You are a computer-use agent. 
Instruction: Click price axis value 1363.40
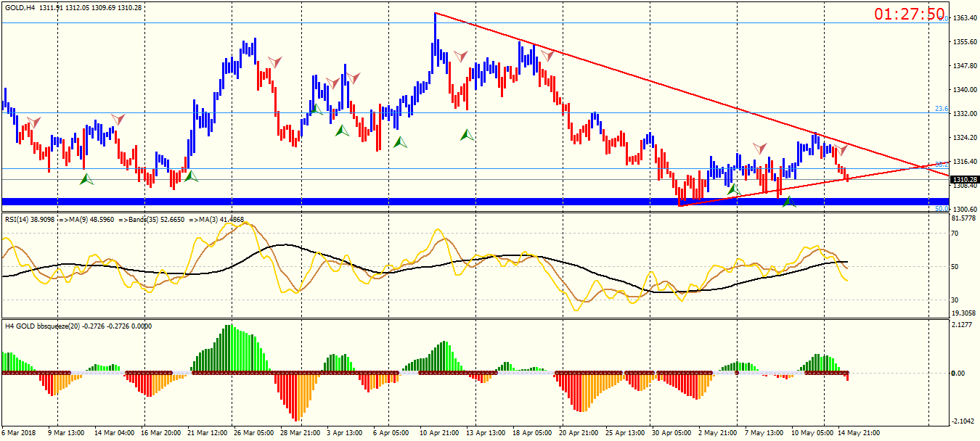click(965, 17)
